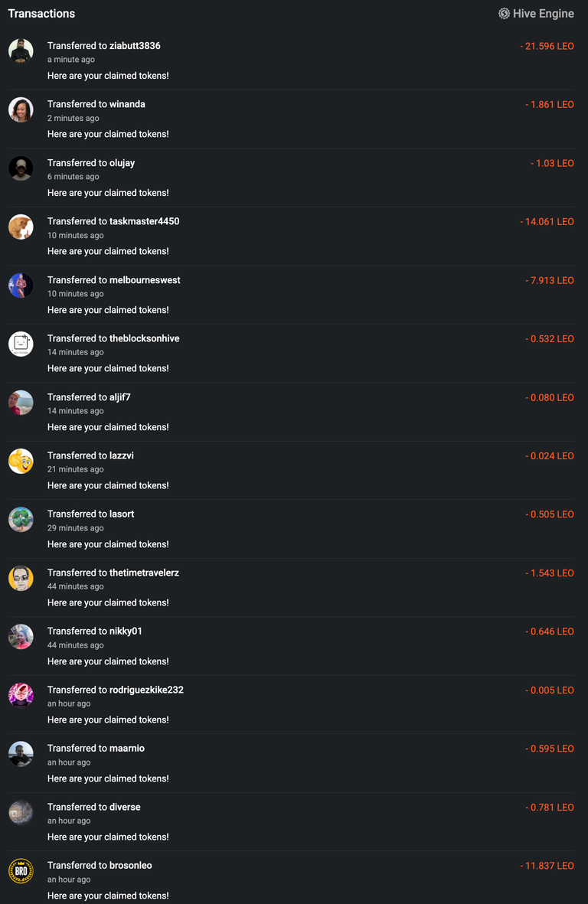Click the Hive Engine logo icon
This screenshot has width=588, height=904.
click(x=504, y=13)
